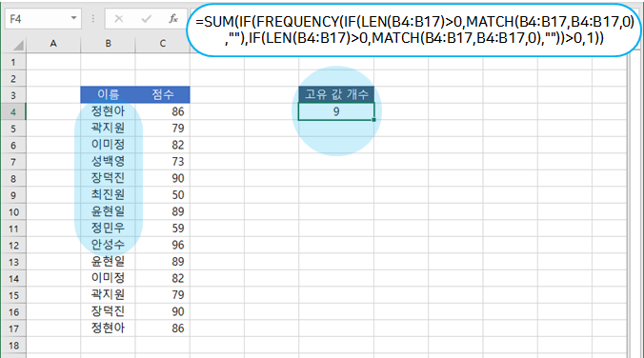
Task: Select 정현아 in row 4
Action: [x=108, y=111]
